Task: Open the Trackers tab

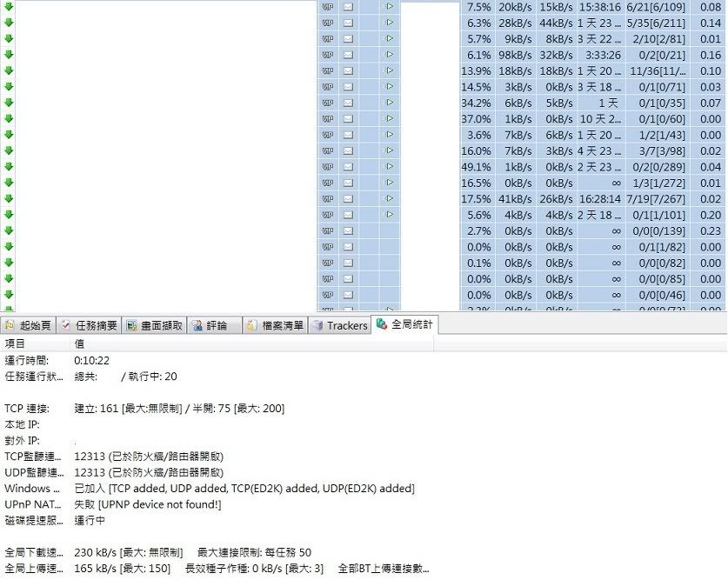Action: [340, 326]
